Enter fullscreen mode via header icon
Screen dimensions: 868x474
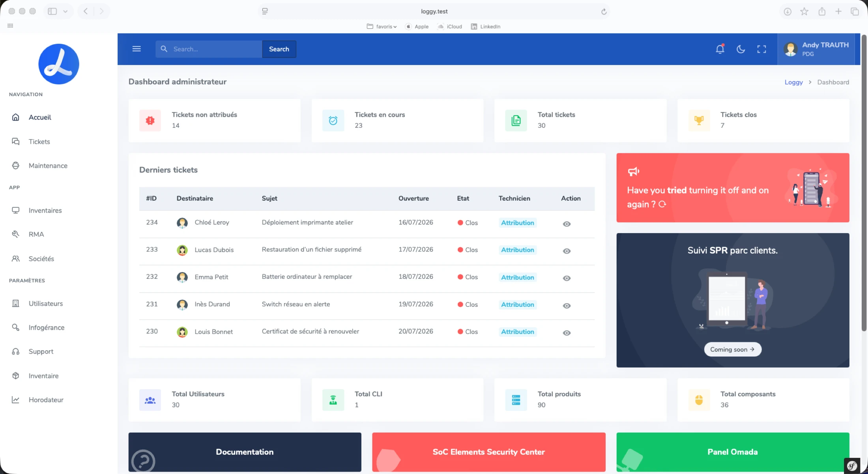761,49
